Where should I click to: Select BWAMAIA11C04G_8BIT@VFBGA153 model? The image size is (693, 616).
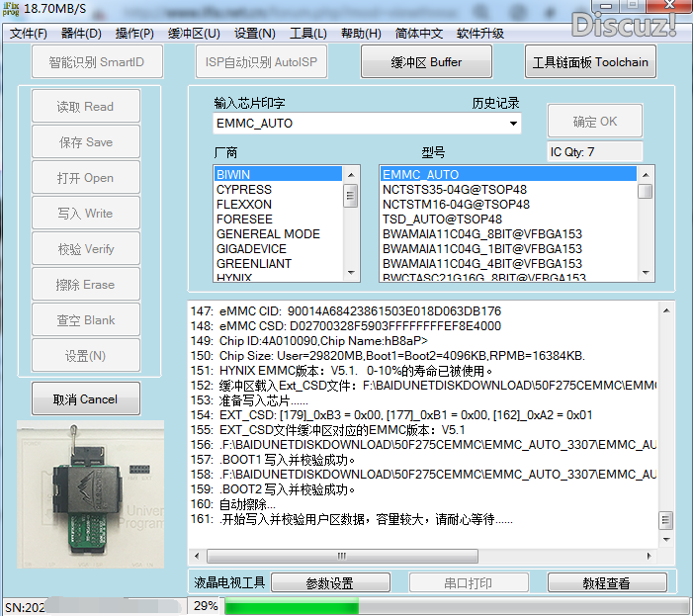pyautogui.click(x=508, y=233)
